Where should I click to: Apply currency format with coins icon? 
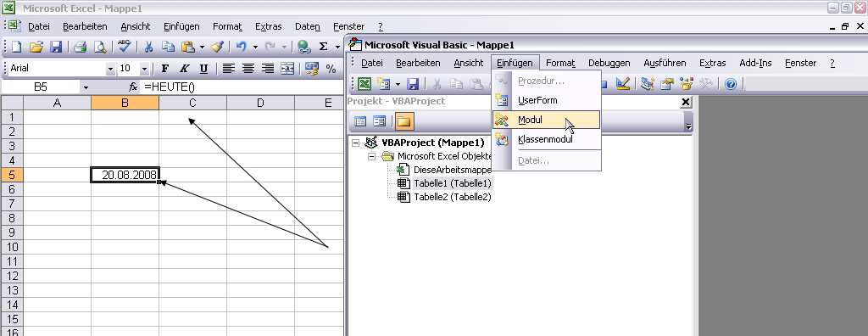click(x=312, y=69)
